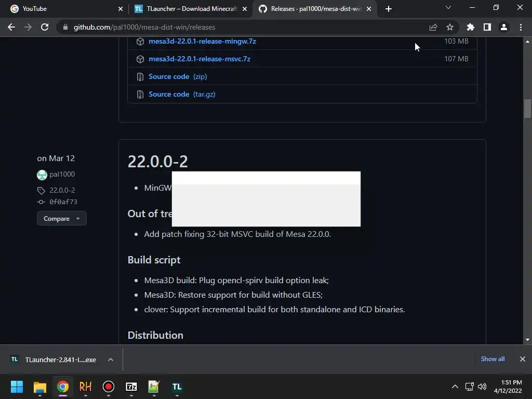Share this page using the share icon
Image resolution: width=532 pixels, height=399 pixels.
pyautogui.click(x=433, y=27)
